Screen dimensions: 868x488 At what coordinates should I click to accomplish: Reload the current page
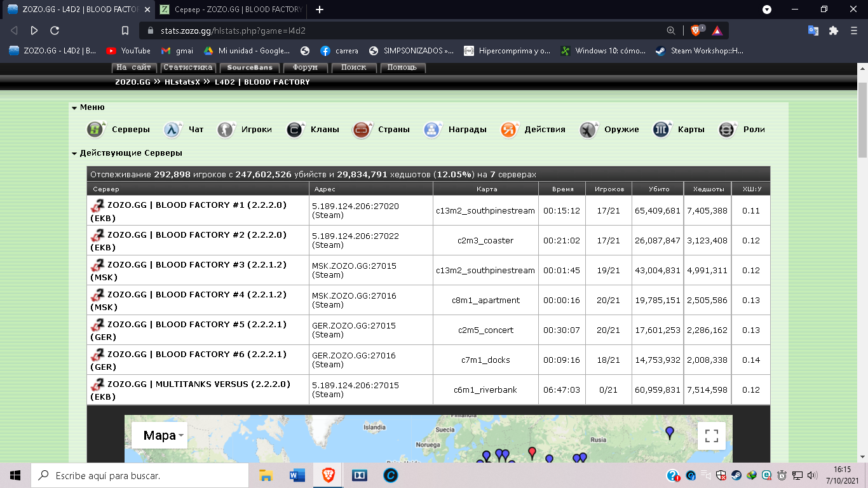pyautogui.click(x=55, y=30)
